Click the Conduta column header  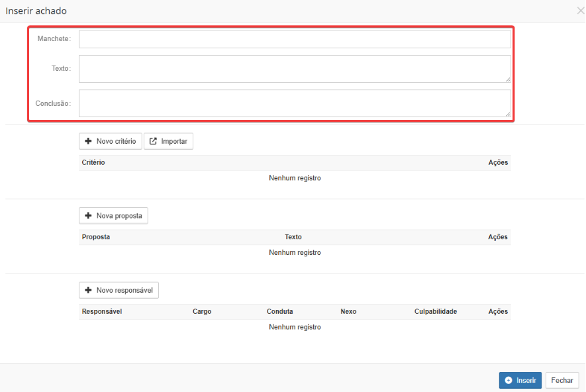[279, 311]
